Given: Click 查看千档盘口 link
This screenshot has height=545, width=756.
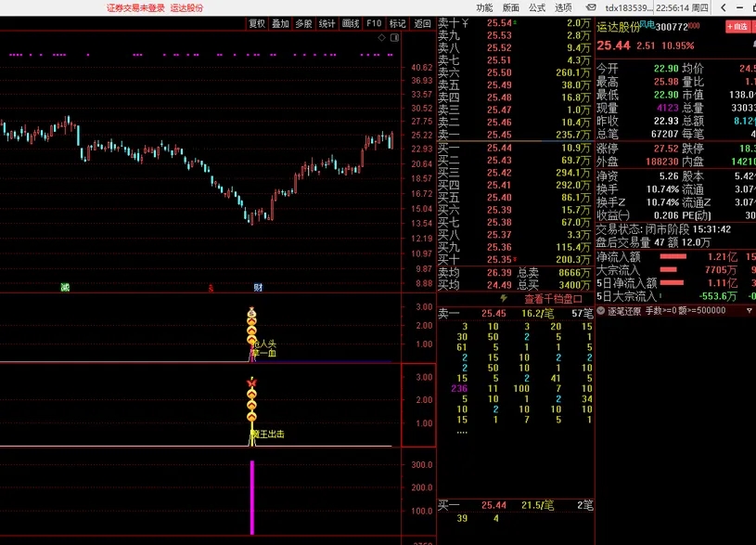Looking at the screenshot, I should point(553,299).
